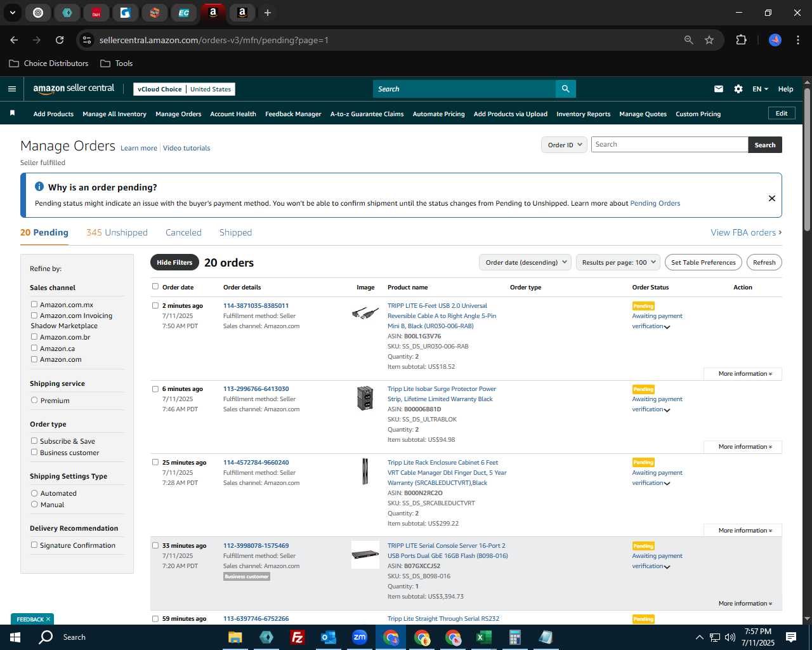Open Zoom from the taskbar
The image size is (812, 650).
pyautogui.click(x=360, y=637)
